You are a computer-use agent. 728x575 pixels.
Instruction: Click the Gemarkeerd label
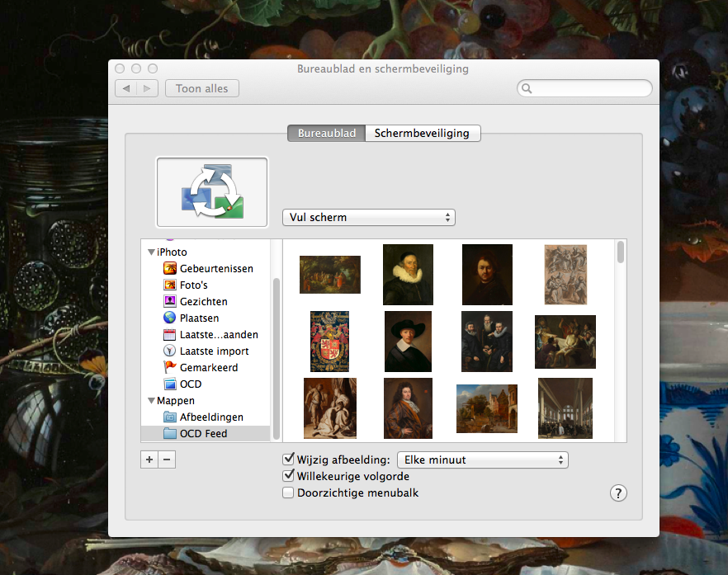click(x=209, y=368)
